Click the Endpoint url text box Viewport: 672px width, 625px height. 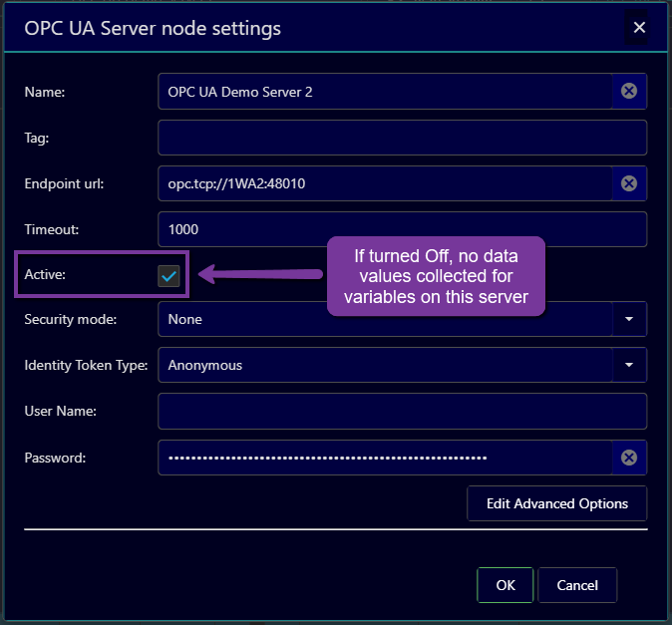[x=384, y=183]
